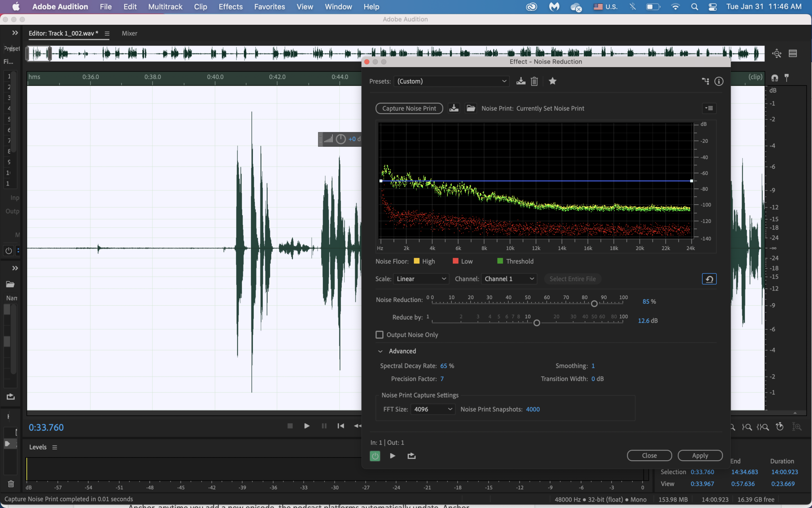Click the Capture Noise Print button
Image resolution: width=812 pixels, height=508 pixels.
click(409, 108)
